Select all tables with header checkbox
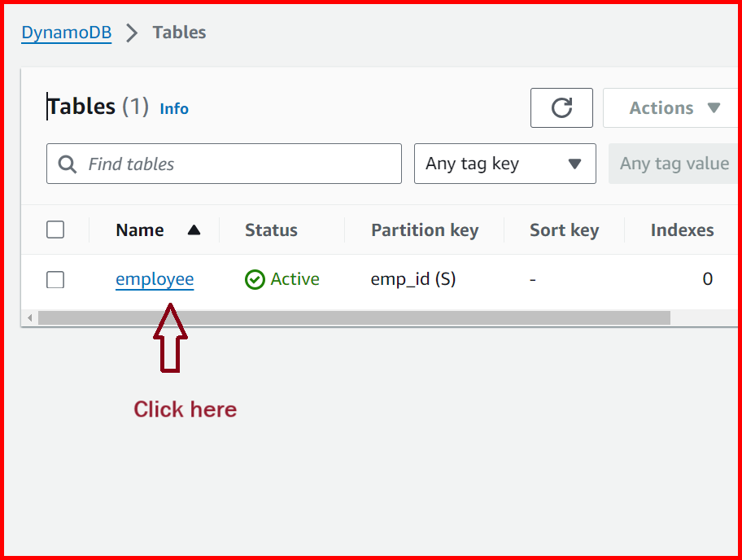The width and height of the screenshot is (742, 560). (x=55, y=230)
